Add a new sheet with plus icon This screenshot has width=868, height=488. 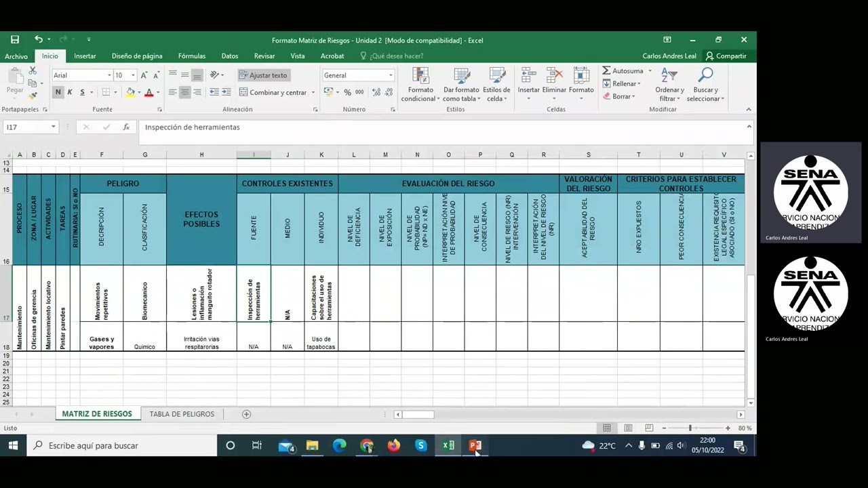click(247, 414)
